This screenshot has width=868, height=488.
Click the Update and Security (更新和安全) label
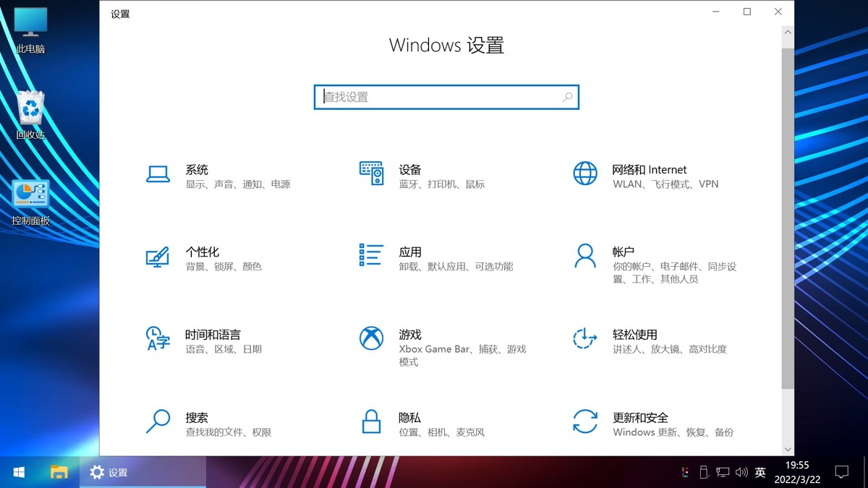pyautogui.click(x=640, y=418)
